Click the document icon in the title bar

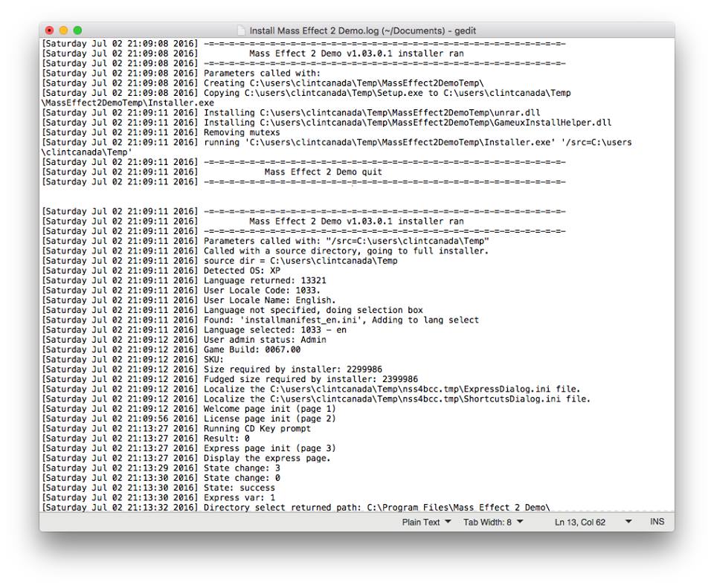click(x=241, y=30)
